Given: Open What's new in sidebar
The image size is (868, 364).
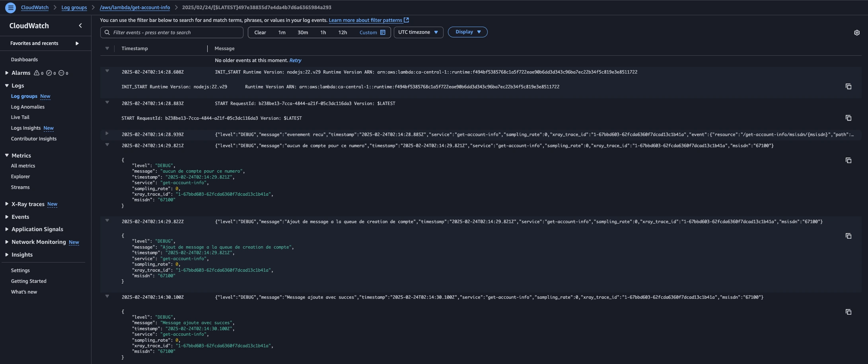Looking at the screenshot, I should pyautogui.click(x=24, y=292).
